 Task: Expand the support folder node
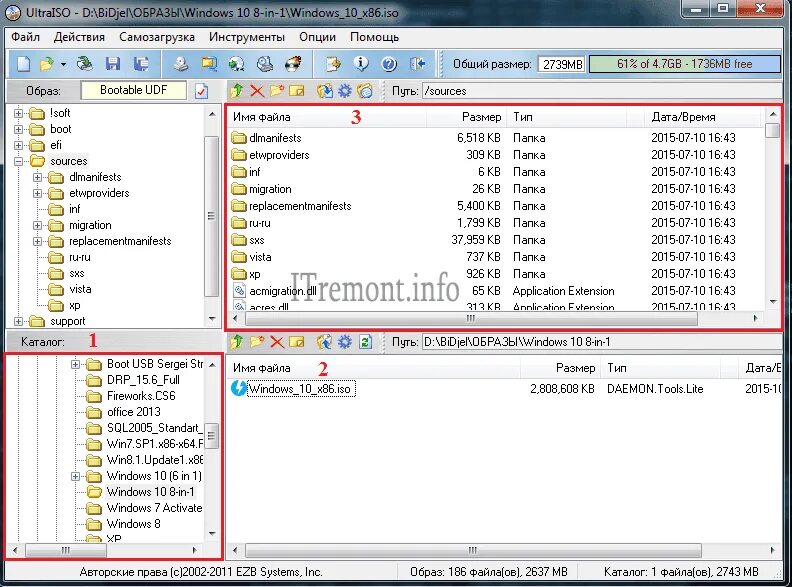[18, 321]
